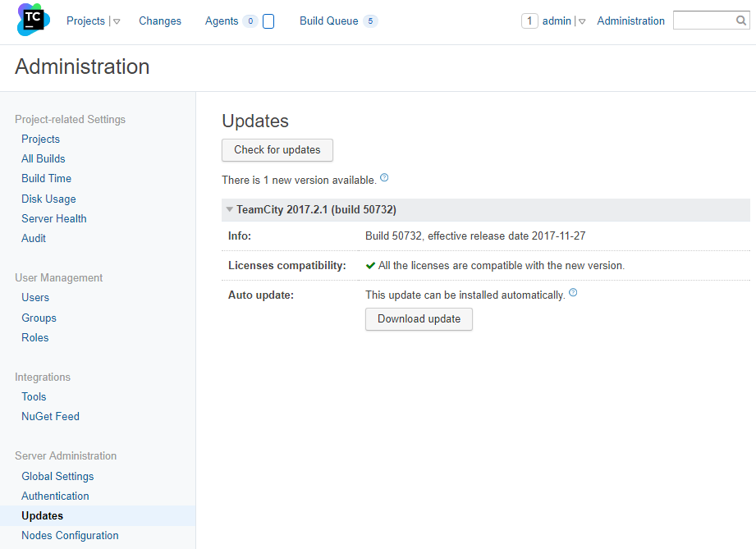Open Administration link in top bar
The width and height of the screenshot is (756, 549).
(630, 21)
